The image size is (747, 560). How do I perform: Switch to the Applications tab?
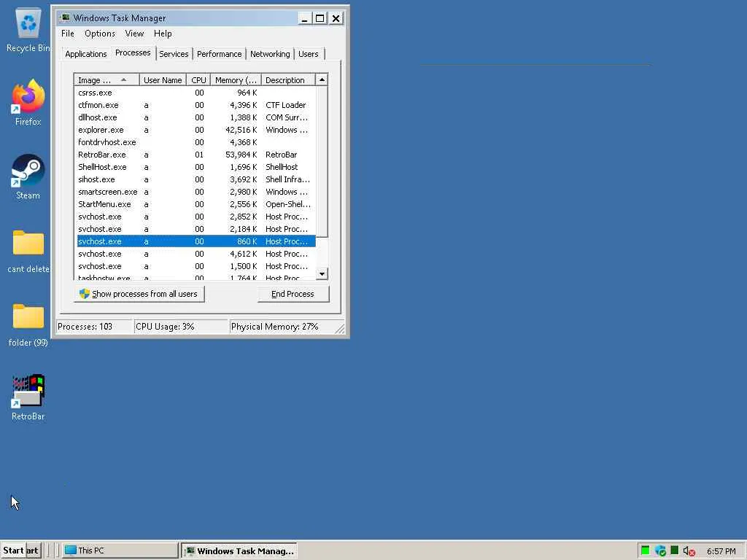(86, 54)
